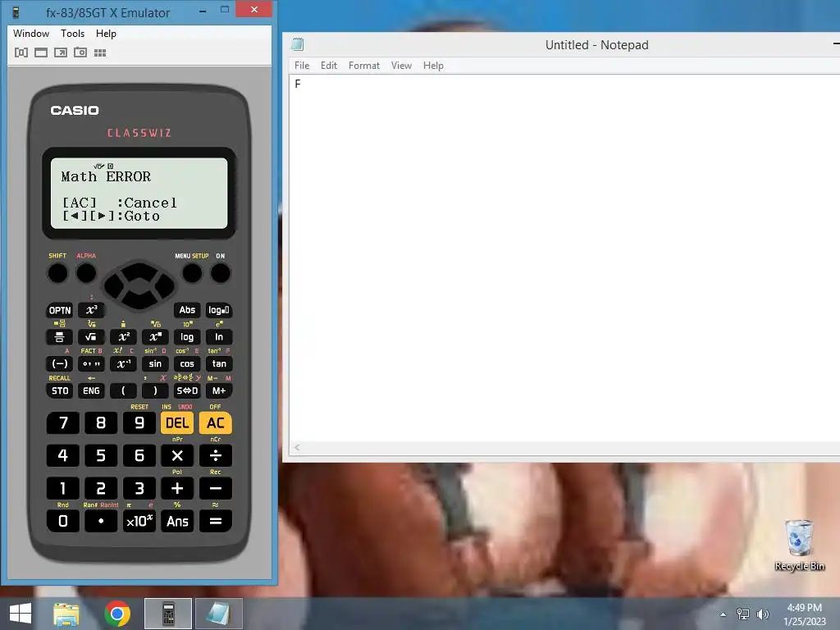Tap the Ans key
This screenshot has height=630, width=840.
click(x=177, y=521)
